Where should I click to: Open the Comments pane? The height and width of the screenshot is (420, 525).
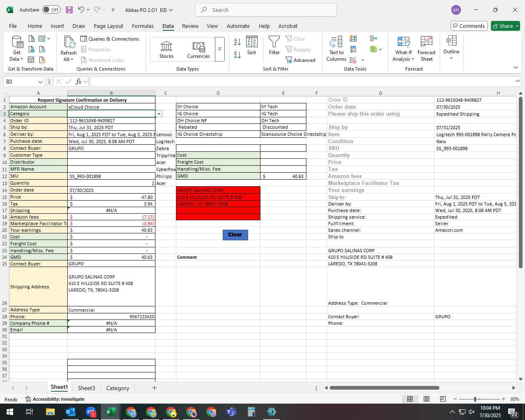pos(469,26)
